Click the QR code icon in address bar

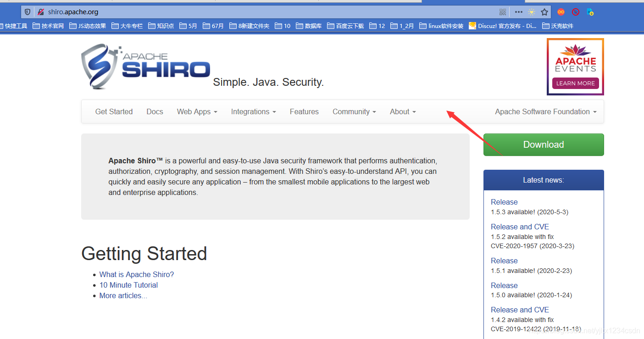[x=503, y=12]
